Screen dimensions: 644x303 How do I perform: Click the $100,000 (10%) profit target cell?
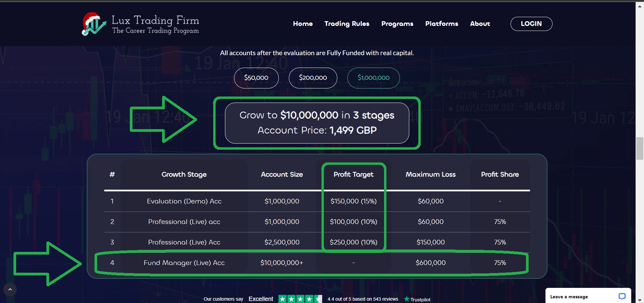353,222
